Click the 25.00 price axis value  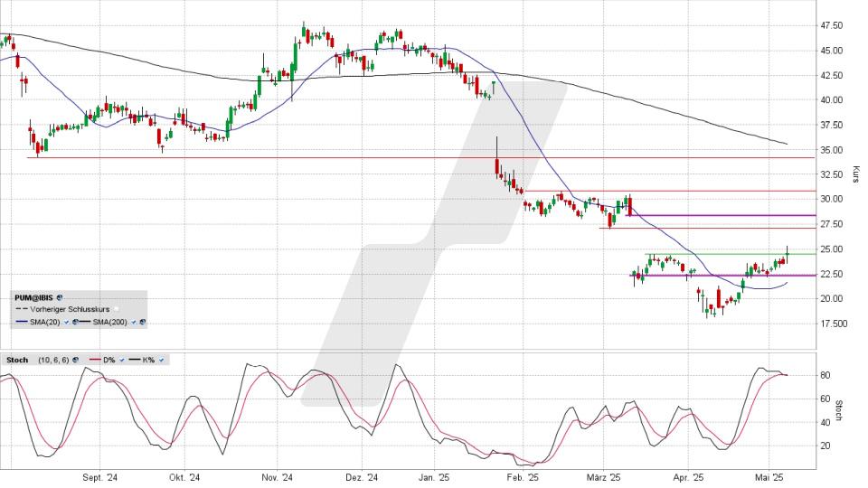click(832, 249)
